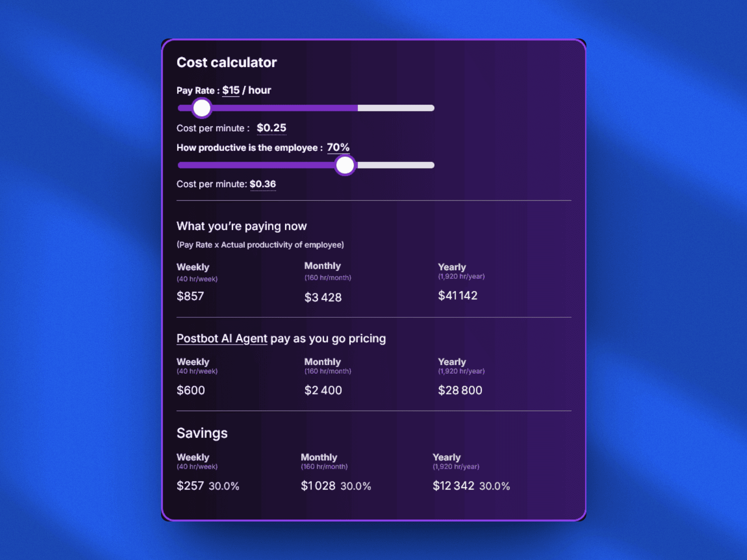Screen dimensions: 747x560
Task: Select the 30.0% monthly savings percentage
Action: pyautogui.click(x=356, y=486)
